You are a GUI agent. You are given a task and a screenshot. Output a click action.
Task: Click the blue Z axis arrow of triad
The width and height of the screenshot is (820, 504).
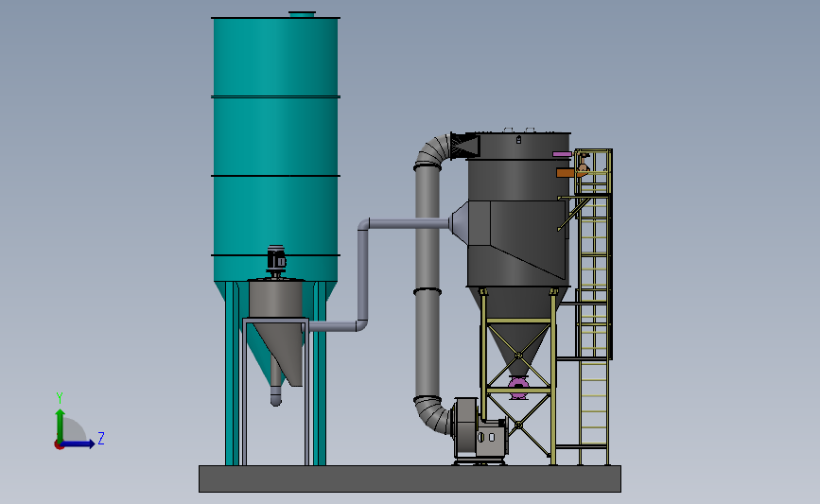click(x=79, y=443)
